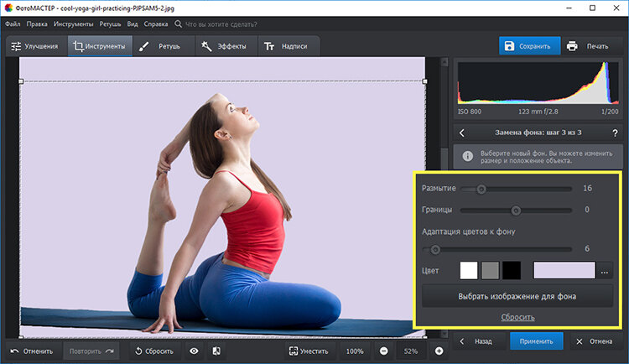The width and height of the screenshot is (629, 364).
Task: Zoom in with the plus icon
Action: 439,351
